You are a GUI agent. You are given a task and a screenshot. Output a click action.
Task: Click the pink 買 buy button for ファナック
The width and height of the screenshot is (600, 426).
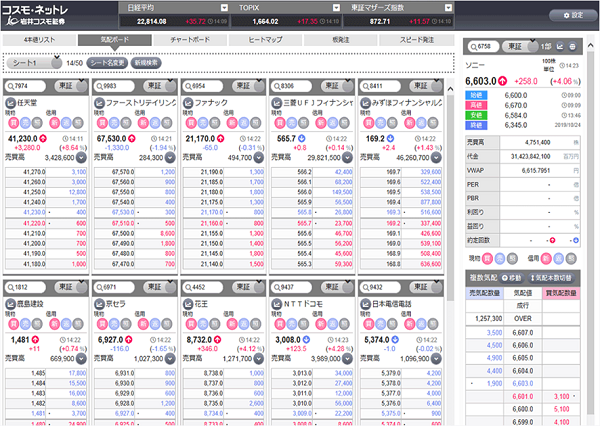tap(191, 122)
